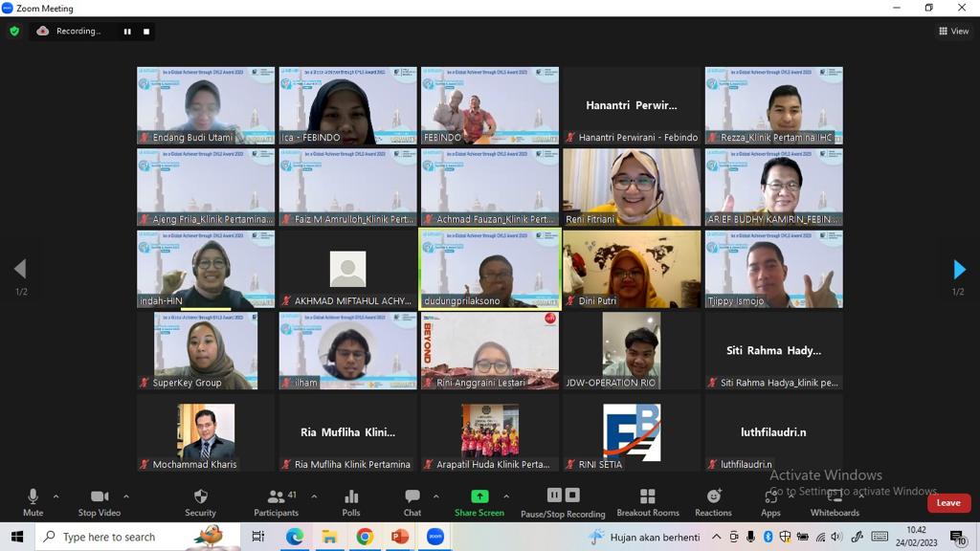Open File Explorer from the taskbar
The image size is (980, 551).
pos(329,537)
